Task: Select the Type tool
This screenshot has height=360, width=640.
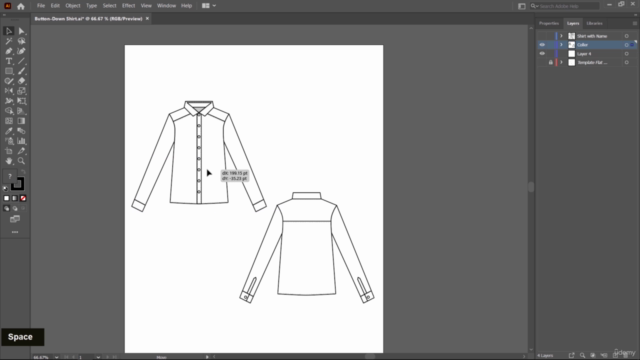Action: click(x=9, y=61)
